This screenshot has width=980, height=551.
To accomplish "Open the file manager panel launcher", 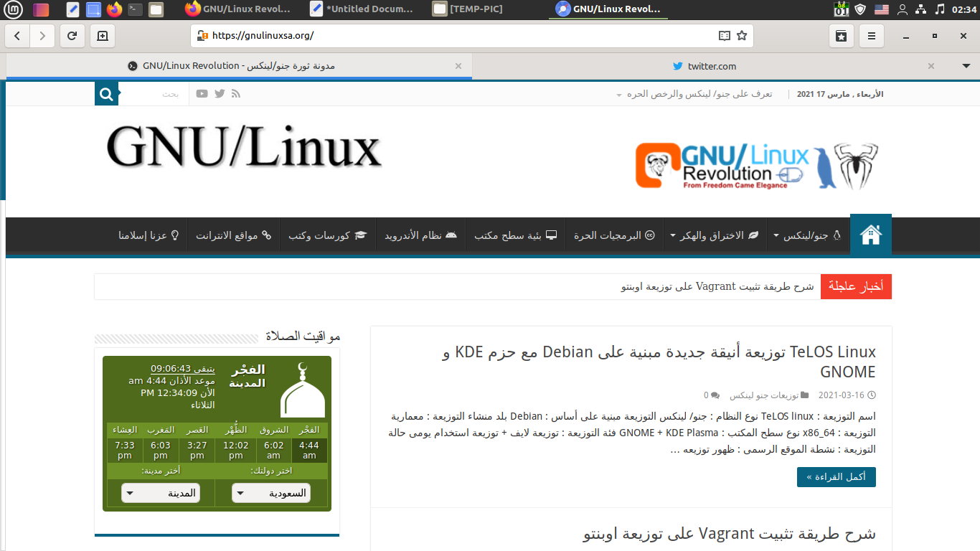I will click(156, 9).
